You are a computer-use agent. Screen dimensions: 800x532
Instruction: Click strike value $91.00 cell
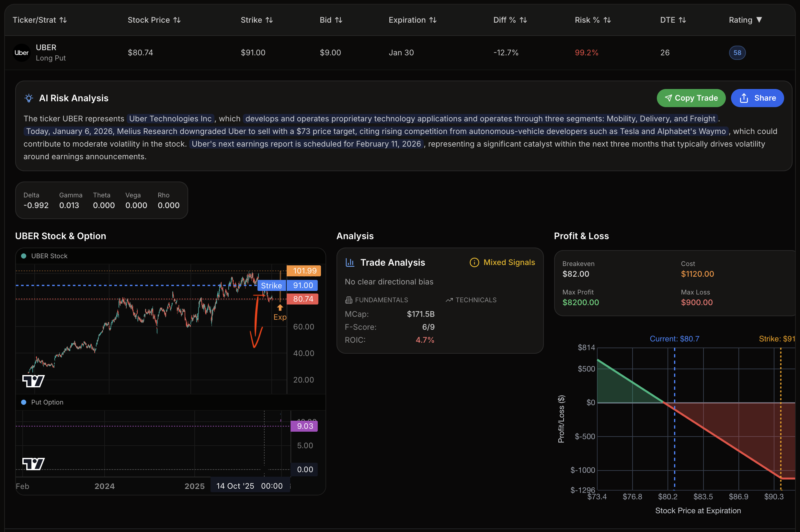(253, 53)
